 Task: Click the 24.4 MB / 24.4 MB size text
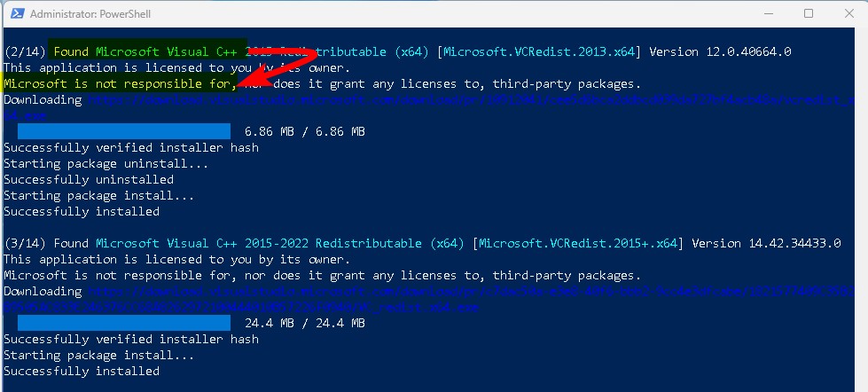click(x=304, y=323)
